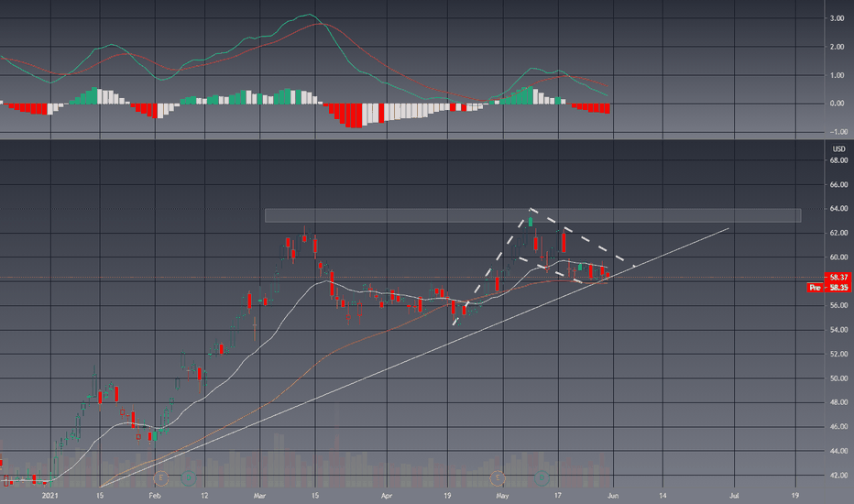Click the 2021 date label on time axis

pos(49,495)
